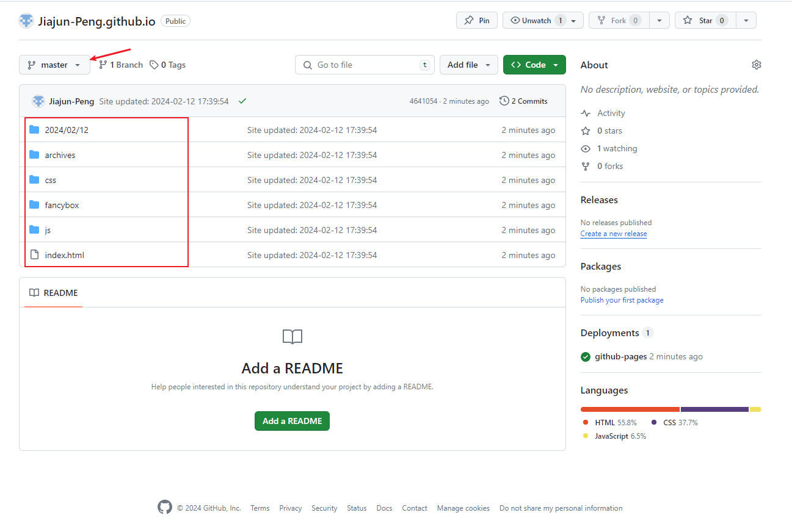This screenshot has width=792, height=532.
Task: Open the footer Privacy link
Action: [291, 508]
